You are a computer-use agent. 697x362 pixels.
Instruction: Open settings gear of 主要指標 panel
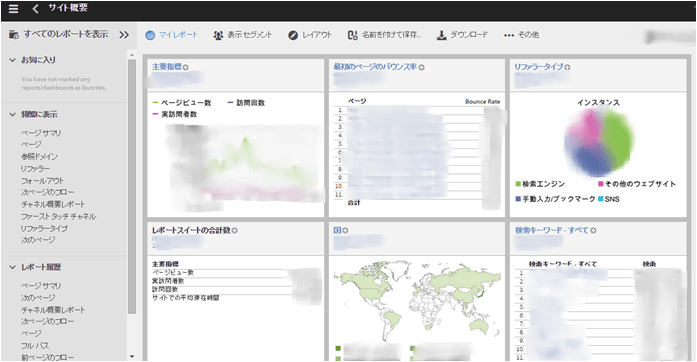[x=185, y=67]
